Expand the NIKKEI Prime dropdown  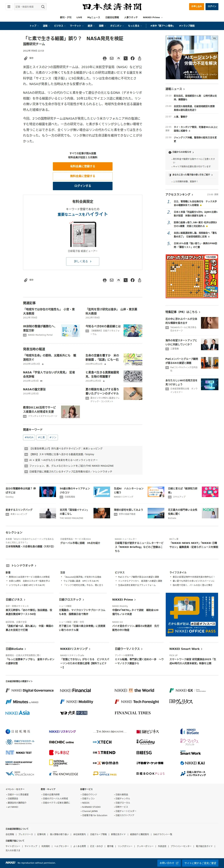coord(153,17)
